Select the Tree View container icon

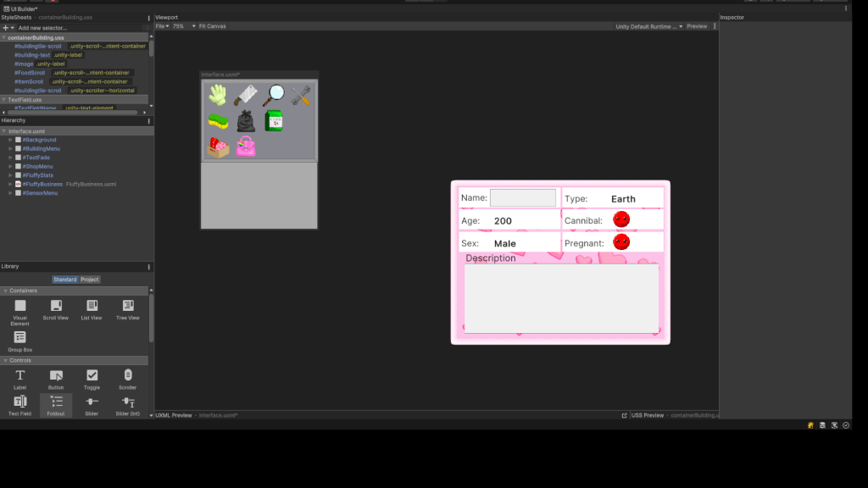[127, 307]
